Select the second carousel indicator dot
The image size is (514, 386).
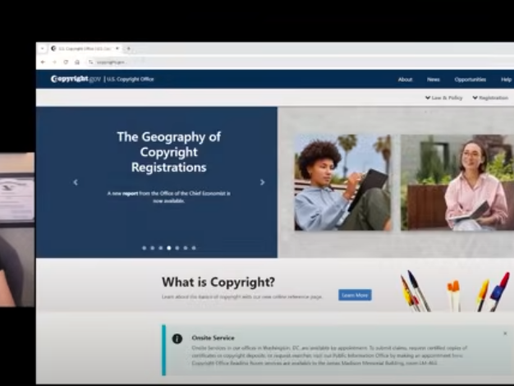(x=153, y=248)
